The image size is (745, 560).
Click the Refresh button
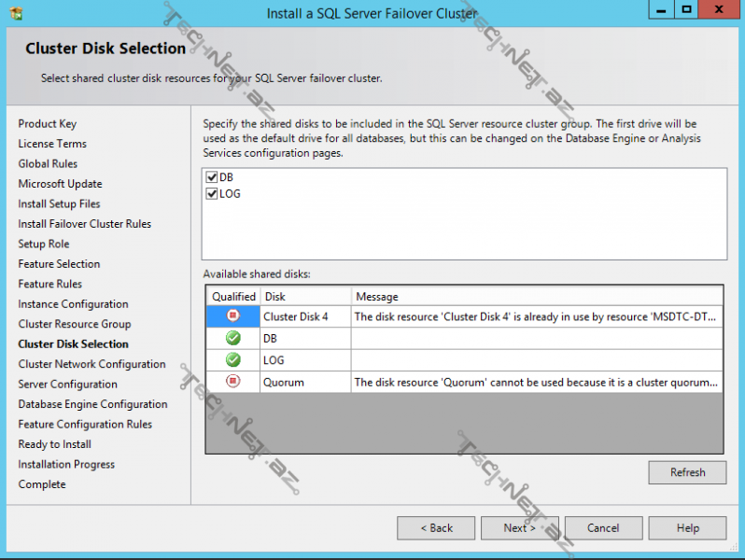point(687,472)
